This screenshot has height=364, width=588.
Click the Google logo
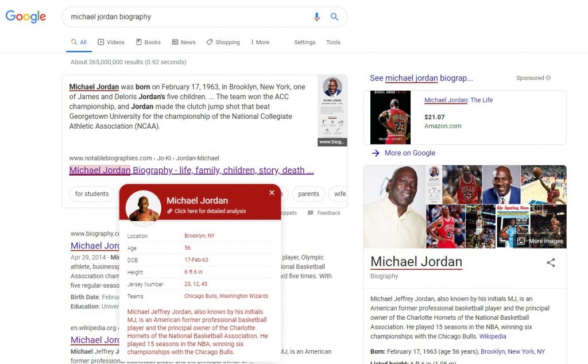click(25, 17)
